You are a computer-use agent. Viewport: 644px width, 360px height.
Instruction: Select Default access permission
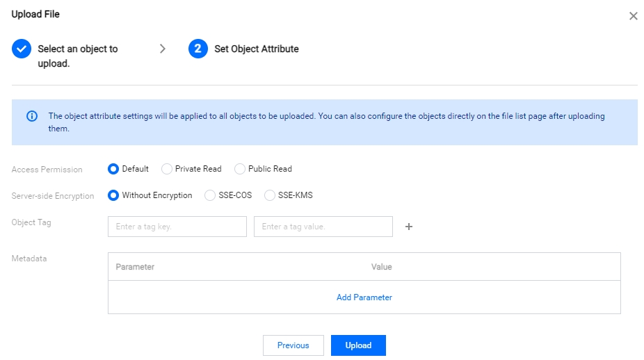coord(113,169)
